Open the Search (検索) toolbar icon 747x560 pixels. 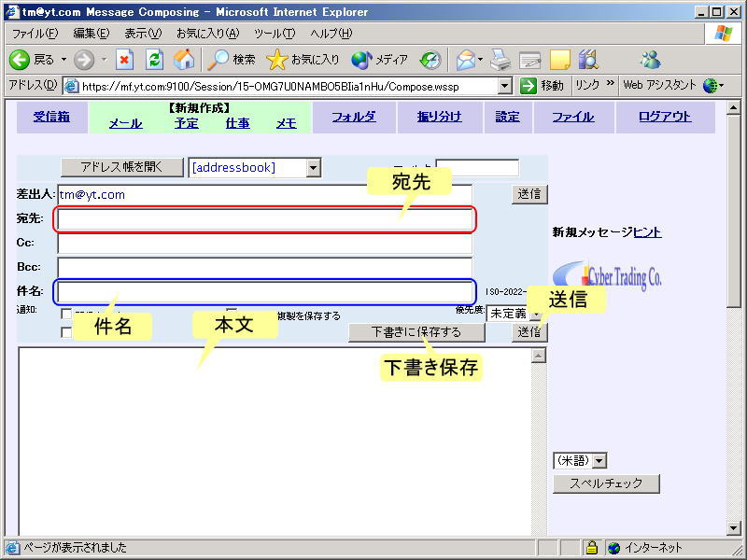218,60
